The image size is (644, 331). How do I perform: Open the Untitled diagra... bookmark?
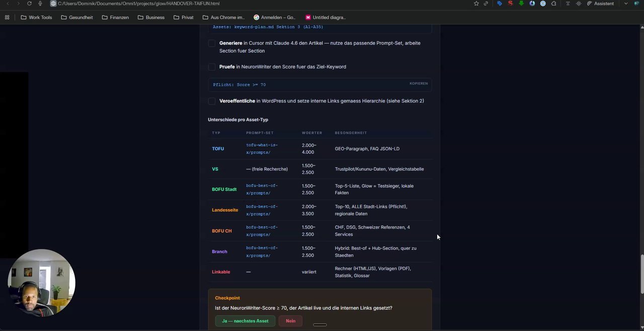(x=326, y=17)
